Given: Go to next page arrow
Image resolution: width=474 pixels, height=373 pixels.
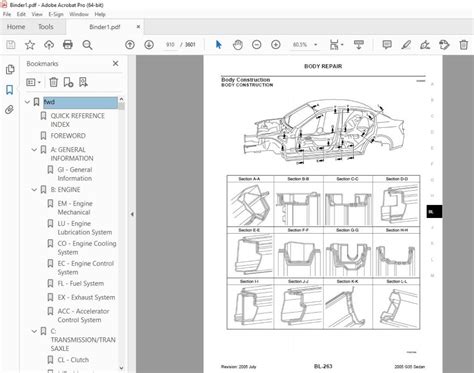Looking at the screenshot, I should 149,45.
